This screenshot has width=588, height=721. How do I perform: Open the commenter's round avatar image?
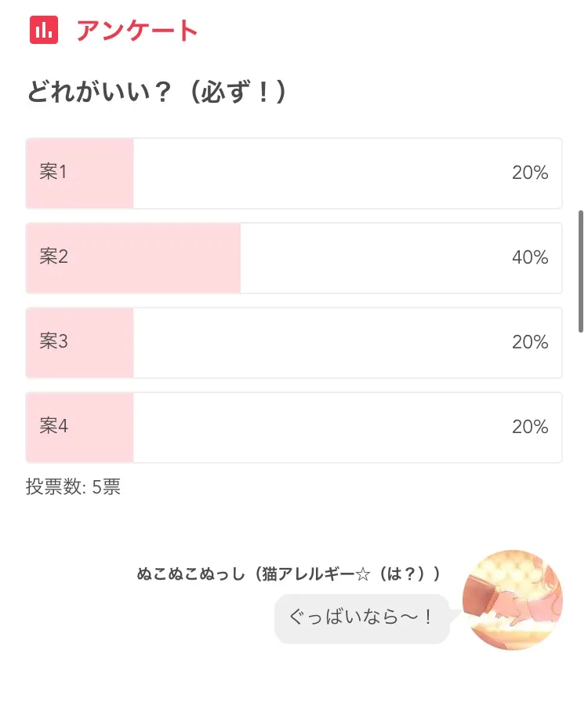tap(513, 600)
